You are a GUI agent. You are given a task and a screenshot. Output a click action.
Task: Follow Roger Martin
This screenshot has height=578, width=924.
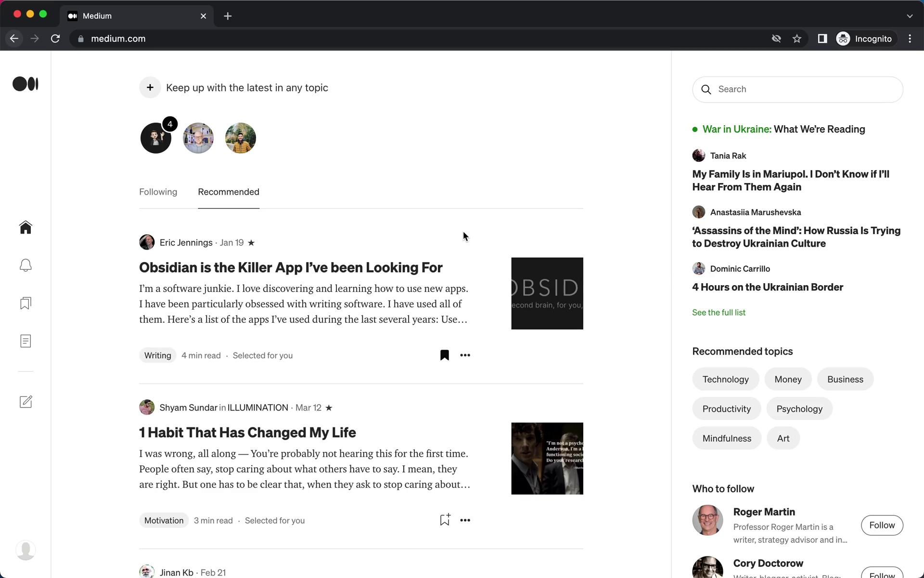click(x=882, y=525)
